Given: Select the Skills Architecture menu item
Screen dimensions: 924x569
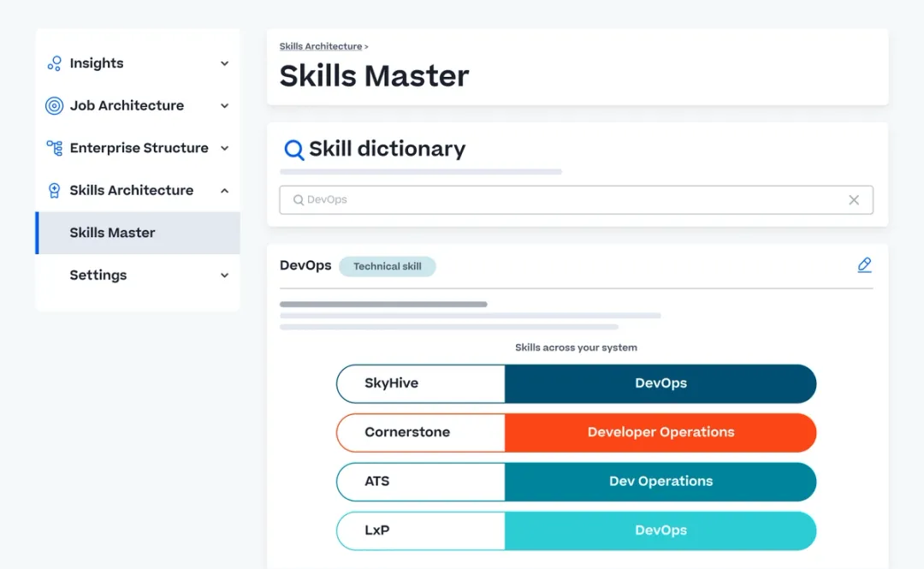Looking at the screenshot, I should click(138, 191).
